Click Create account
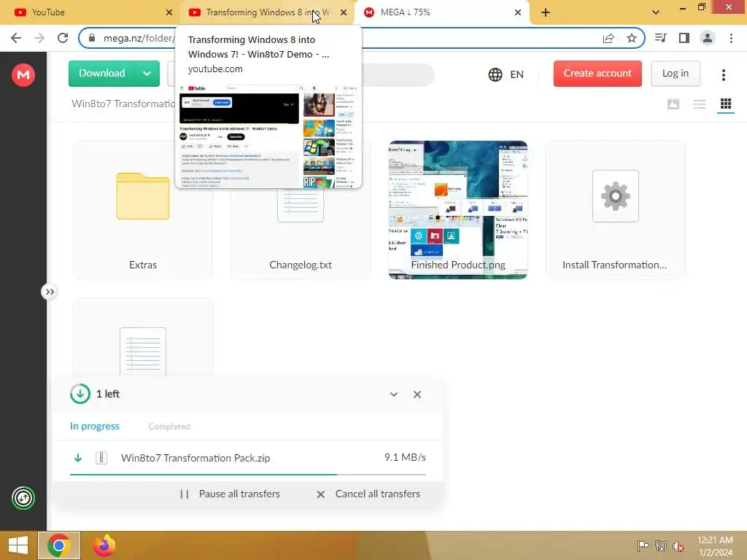The height and width of the screenshot is (560, 747). coord(597,74)
